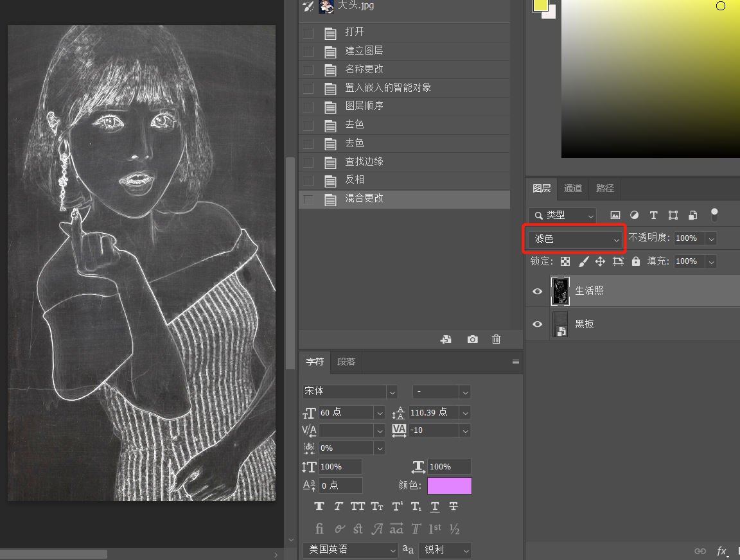Screen dimensions: 740x560
Task: Hide the 黑板 layer
Action: tap(538, 324)
